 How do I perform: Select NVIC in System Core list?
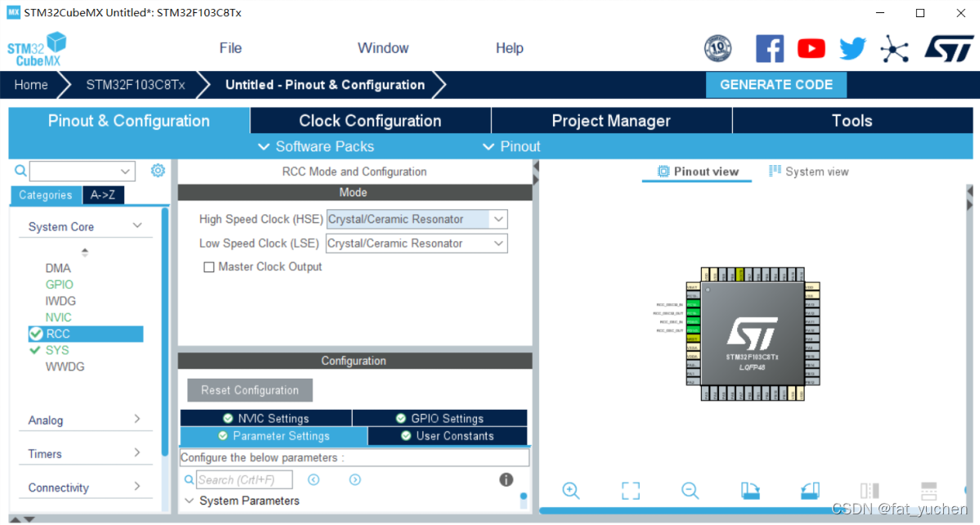pos(59,317)
